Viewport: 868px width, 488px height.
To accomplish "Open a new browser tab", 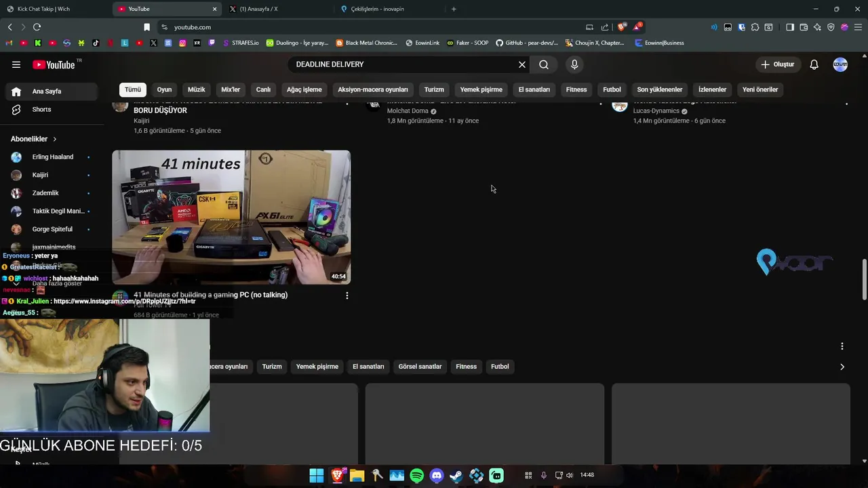I will pos(454,9).
